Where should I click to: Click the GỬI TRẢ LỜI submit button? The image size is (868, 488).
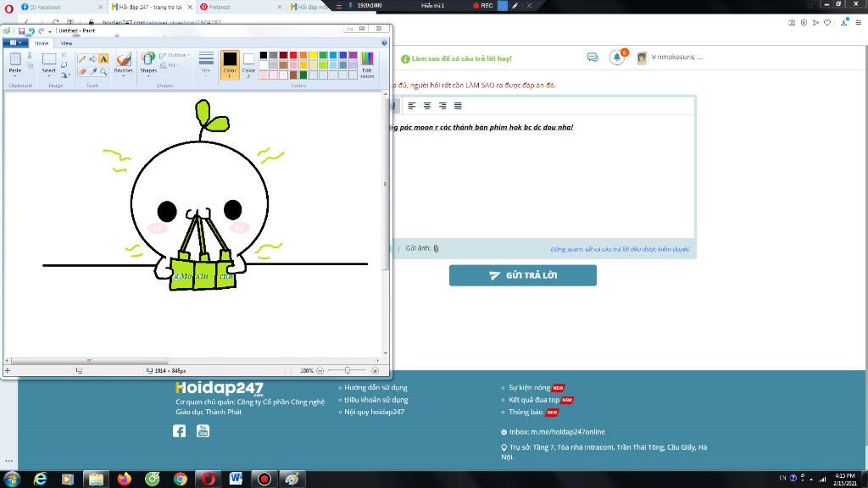coord(522,275)
